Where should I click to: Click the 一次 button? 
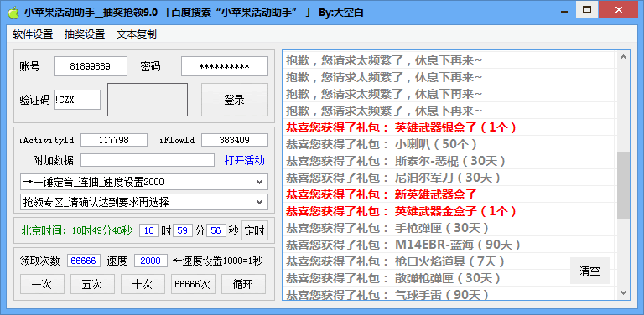point(42,284)
